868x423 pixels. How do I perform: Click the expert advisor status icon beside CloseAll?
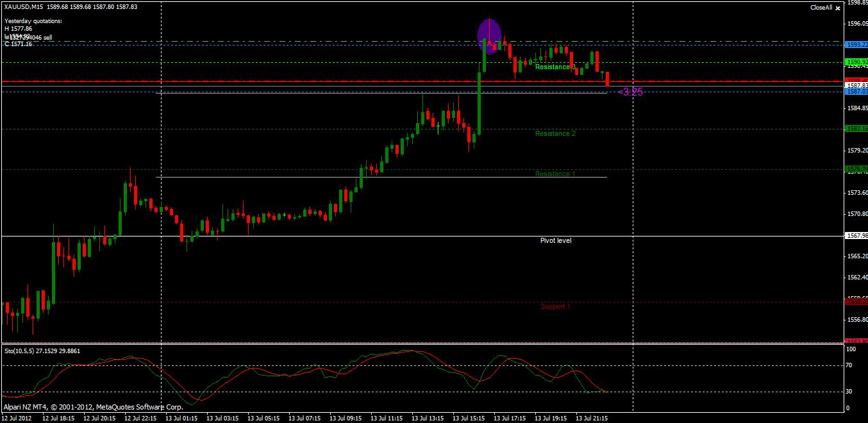(x=837, y=8)
